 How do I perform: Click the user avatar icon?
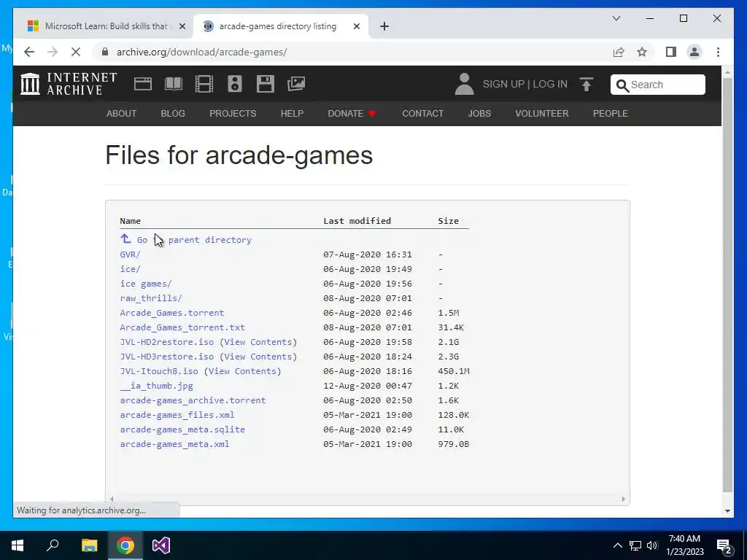tap(464, 84)
